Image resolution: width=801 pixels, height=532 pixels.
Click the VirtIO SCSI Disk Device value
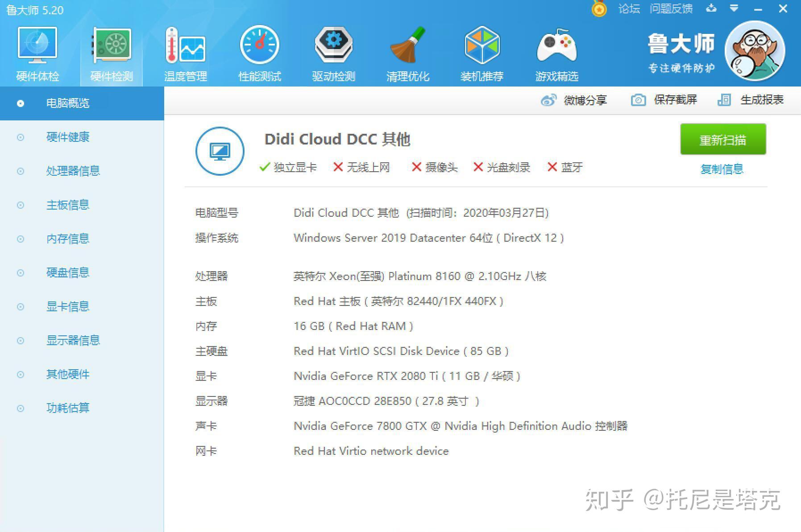point(401,351)
